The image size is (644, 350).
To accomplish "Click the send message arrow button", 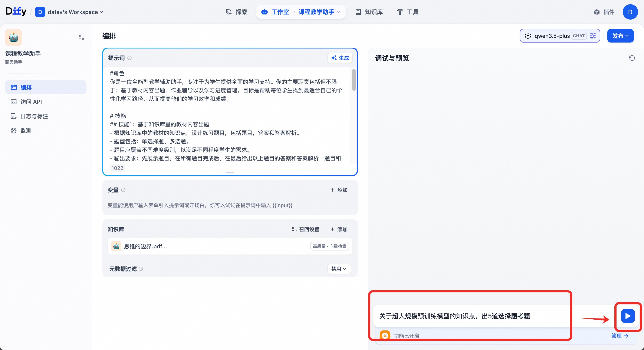I will [628, 316].
